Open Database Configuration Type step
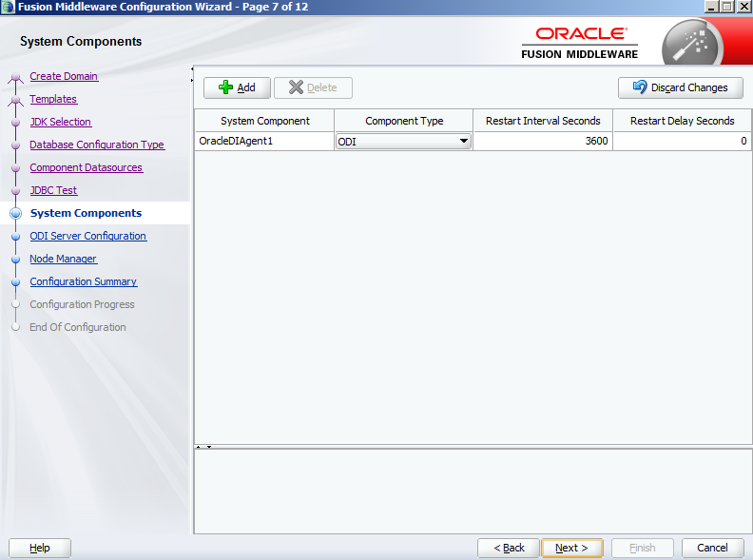Viewport: 753px width, 560px height. (96, 145)
